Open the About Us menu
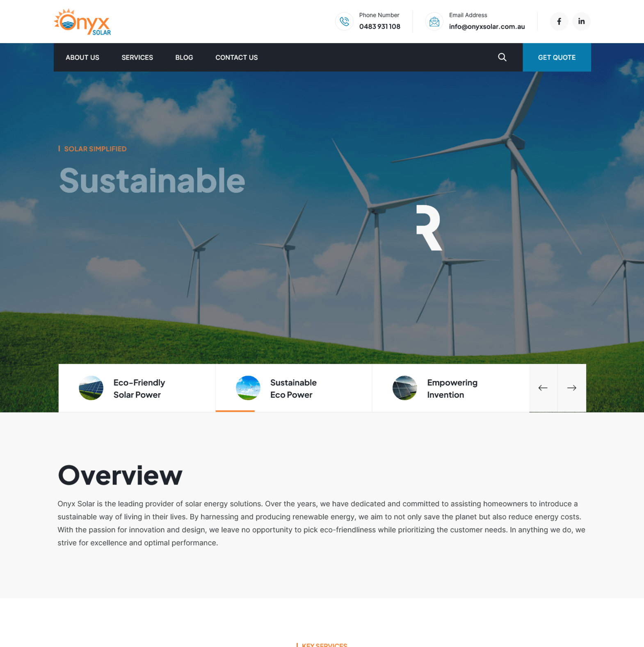Viewport: 644px width, 647px height. [x=82, y=57]
